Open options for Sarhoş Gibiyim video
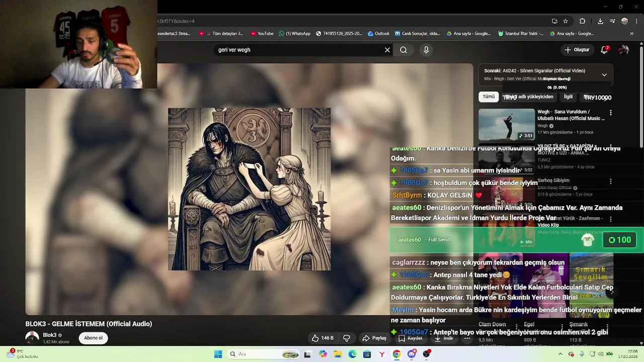The image size is (644, 362). click(x=611, y=182)
